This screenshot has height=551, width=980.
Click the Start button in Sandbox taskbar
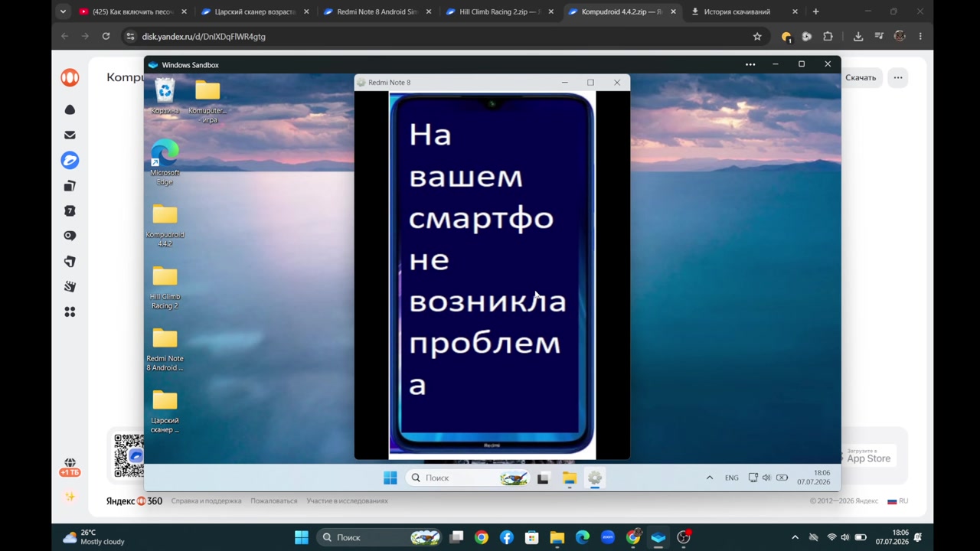(390, 478)
